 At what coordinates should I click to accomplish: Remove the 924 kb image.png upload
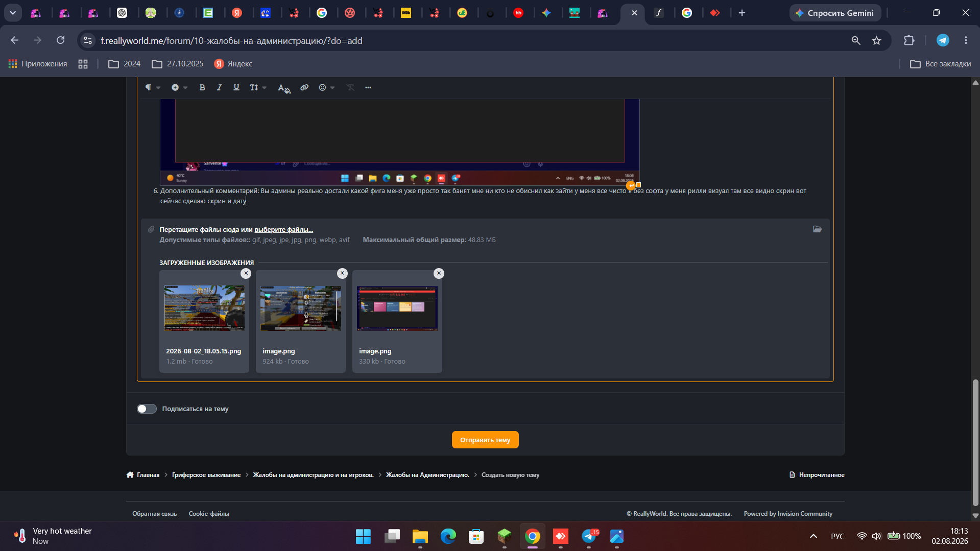(342, 273)
